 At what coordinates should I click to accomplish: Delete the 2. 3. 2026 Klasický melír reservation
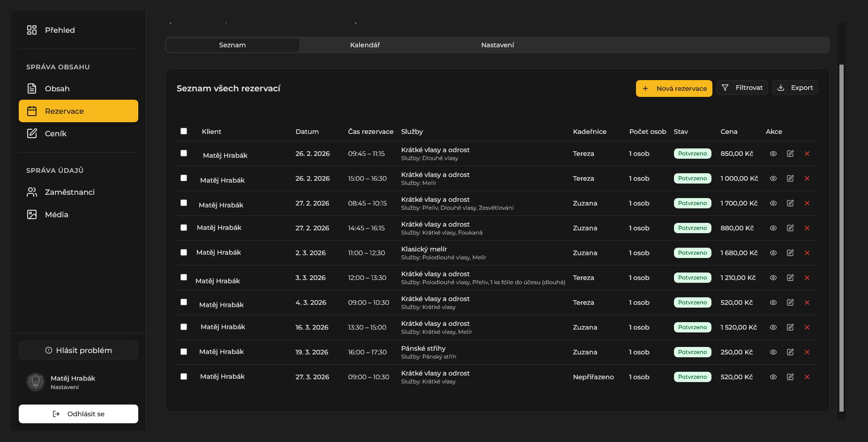tap(807, 253)
